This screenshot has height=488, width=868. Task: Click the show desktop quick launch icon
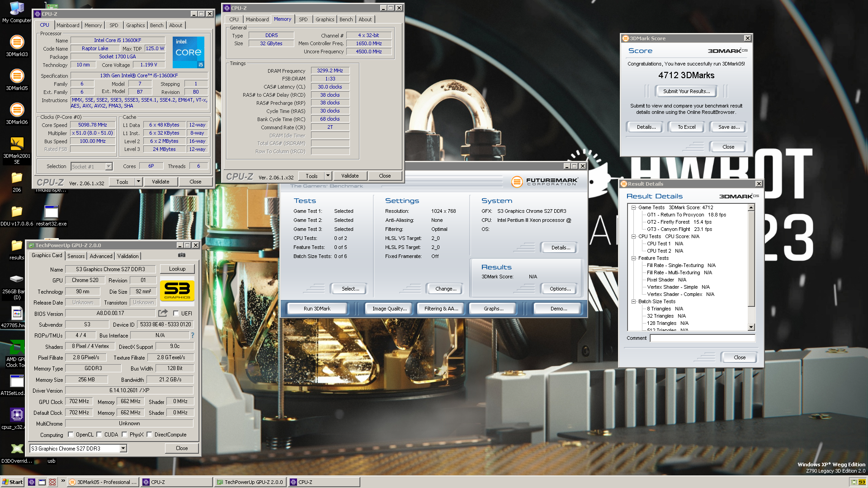coord(42,482)
